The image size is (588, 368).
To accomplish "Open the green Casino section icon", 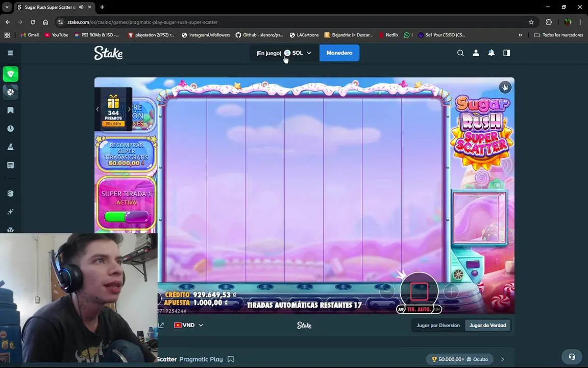I will click(x=11, y=74).
